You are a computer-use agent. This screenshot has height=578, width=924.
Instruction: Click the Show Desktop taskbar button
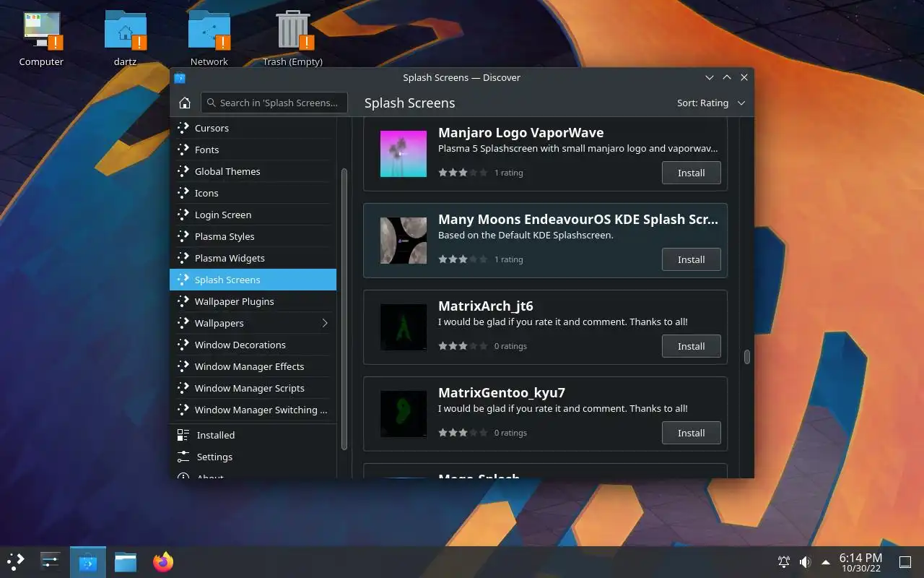click(905, 561)
